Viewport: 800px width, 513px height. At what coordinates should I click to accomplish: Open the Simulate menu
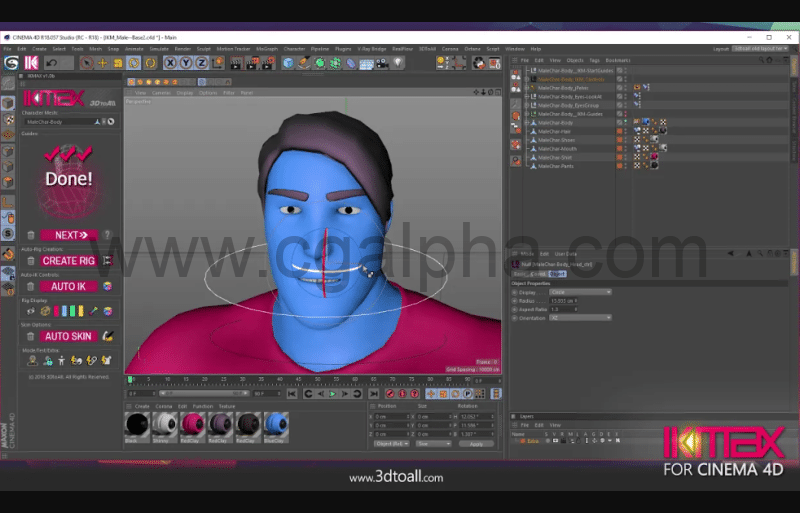159,49
